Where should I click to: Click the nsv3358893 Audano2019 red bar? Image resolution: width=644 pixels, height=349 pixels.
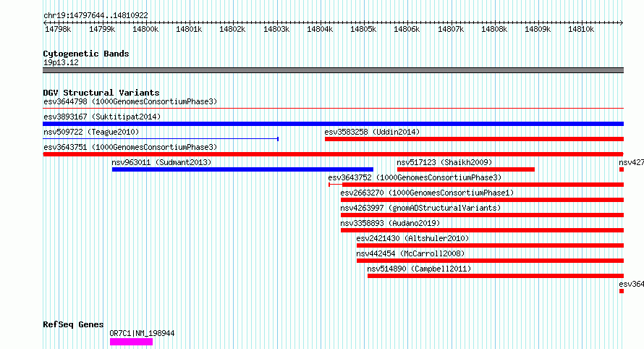pyautogui.click(x=482, y=230)
